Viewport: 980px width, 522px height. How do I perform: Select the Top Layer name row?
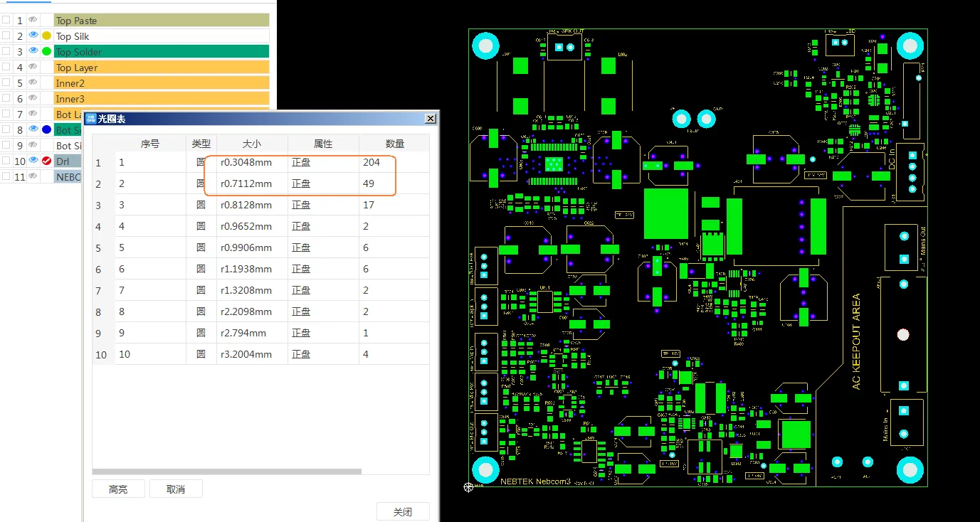click(162, 68)
